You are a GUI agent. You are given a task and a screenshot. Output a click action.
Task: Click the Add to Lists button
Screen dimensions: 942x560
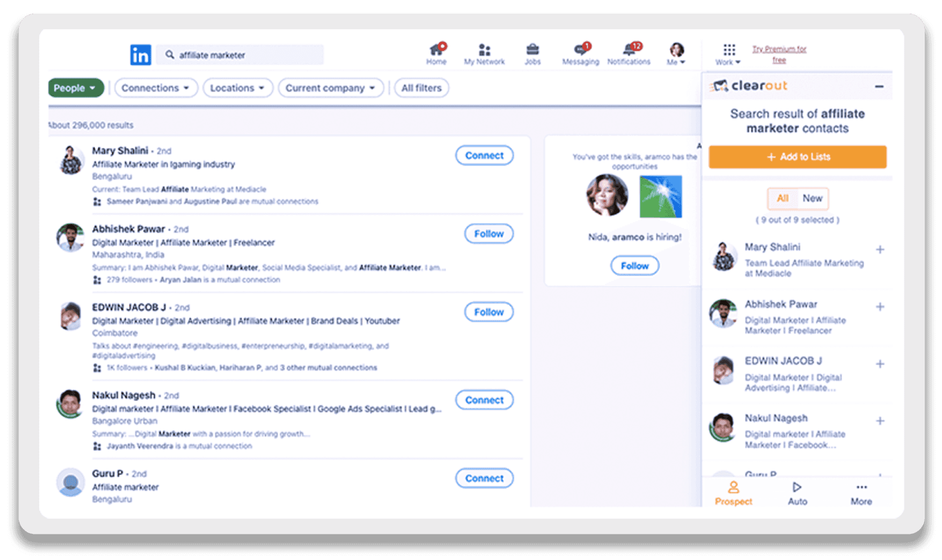pyautogui.click(x=798, y=157)
